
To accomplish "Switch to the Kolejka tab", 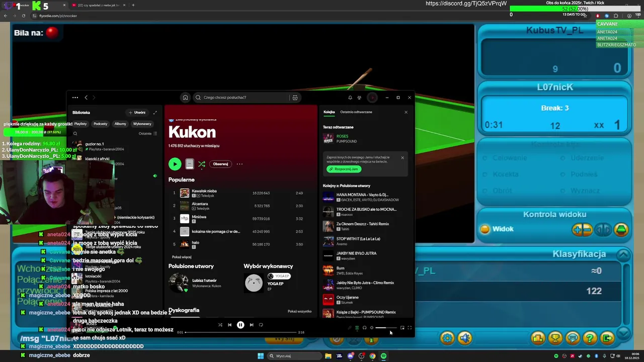I will click(329, 112).
